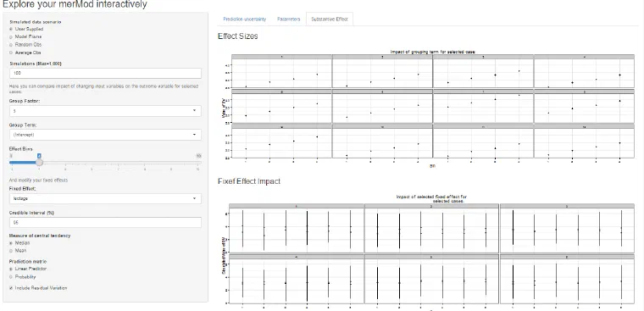Open the Fixed Effect dropdown
Image resolution: width=644 pixels, height=311 pixels.
105,198
